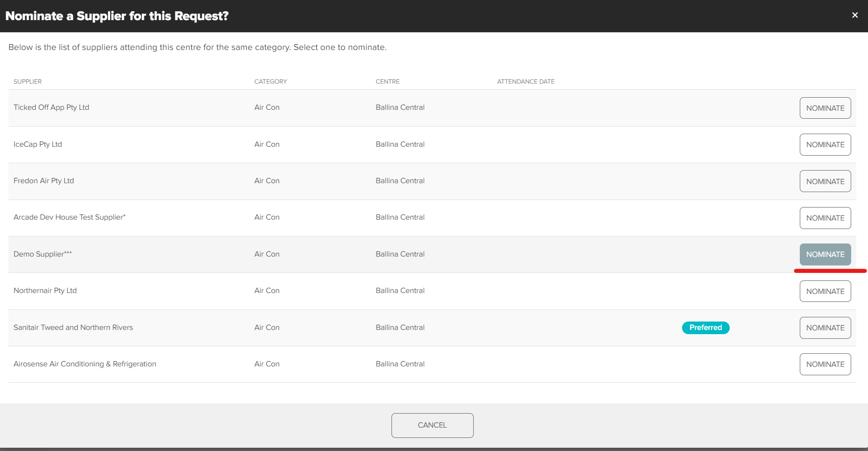Nominate Northernair Pty Ltd
This screenshot has height=451, width=868.
[825, 291]
